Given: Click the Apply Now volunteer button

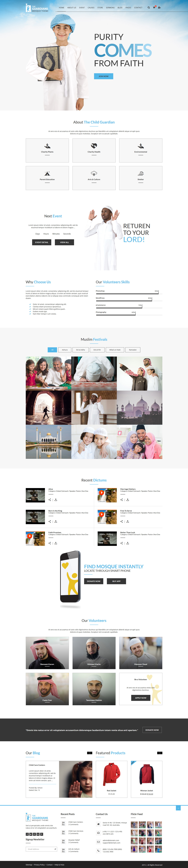Looking at the screenshot, I should 141,698.
